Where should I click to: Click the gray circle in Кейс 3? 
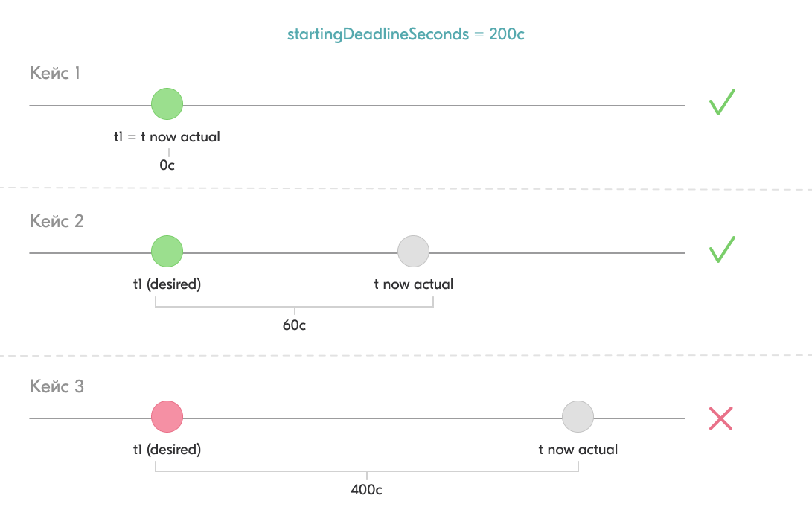pos(578,416)
